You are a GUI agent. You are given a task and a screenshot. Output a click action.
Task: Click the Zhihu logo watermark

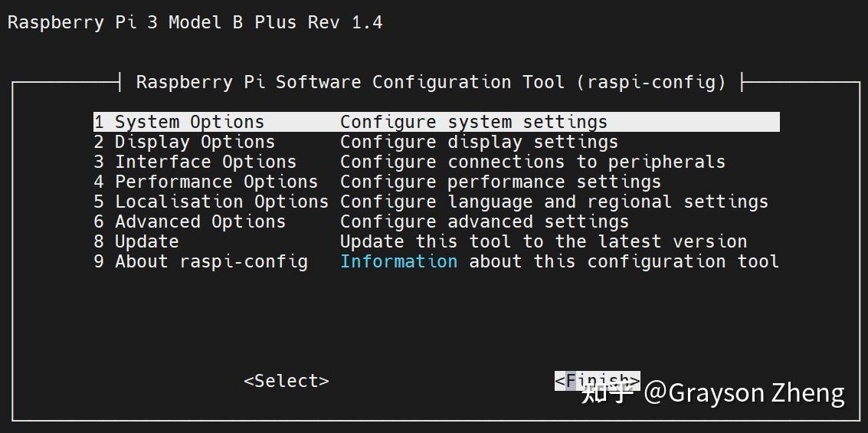[x=607, y=392]
